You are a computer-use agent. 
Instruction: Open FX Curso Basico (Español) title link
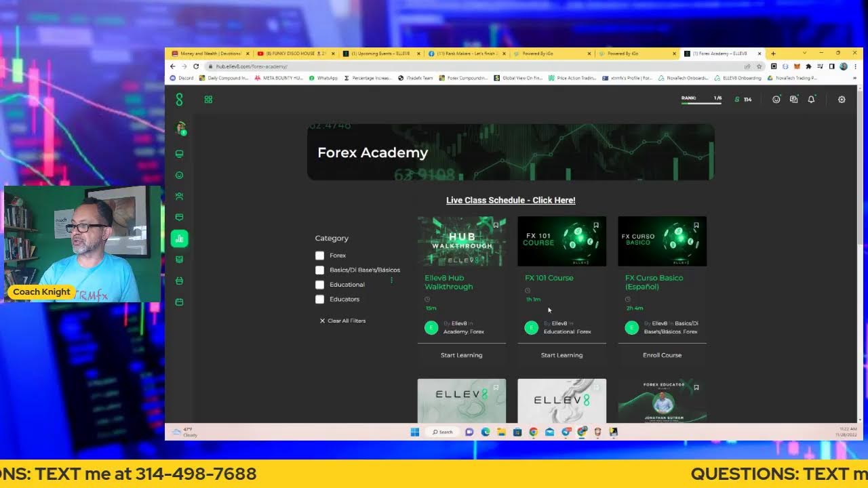[x=654, y=283]
